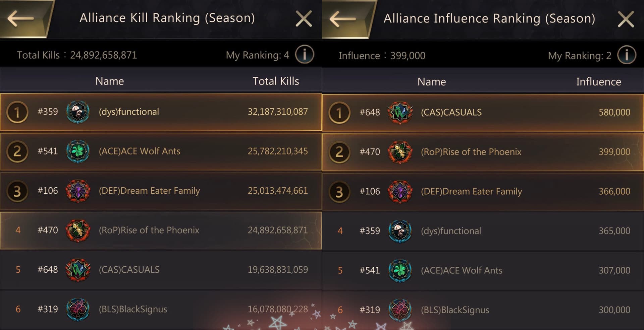The width and height of the screenshot is (644, 330).
Task: Click ACE Wolf Ants clover emblem in Kill Ranking
Action: 78,151
